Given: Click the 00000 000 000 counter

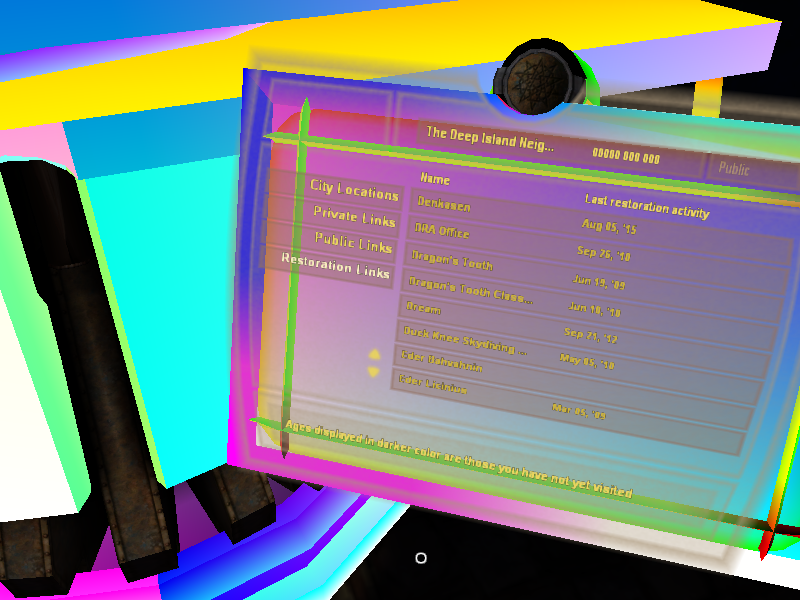Looking at the screenshot, I should coord(626,156).
